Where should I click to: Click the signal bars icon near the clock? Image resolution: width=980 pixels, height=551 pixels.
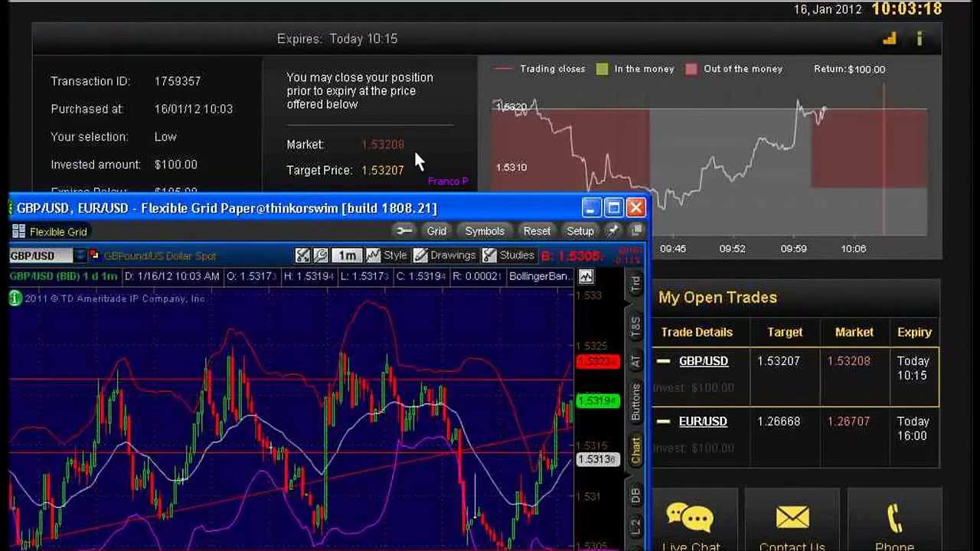point(889,38)
